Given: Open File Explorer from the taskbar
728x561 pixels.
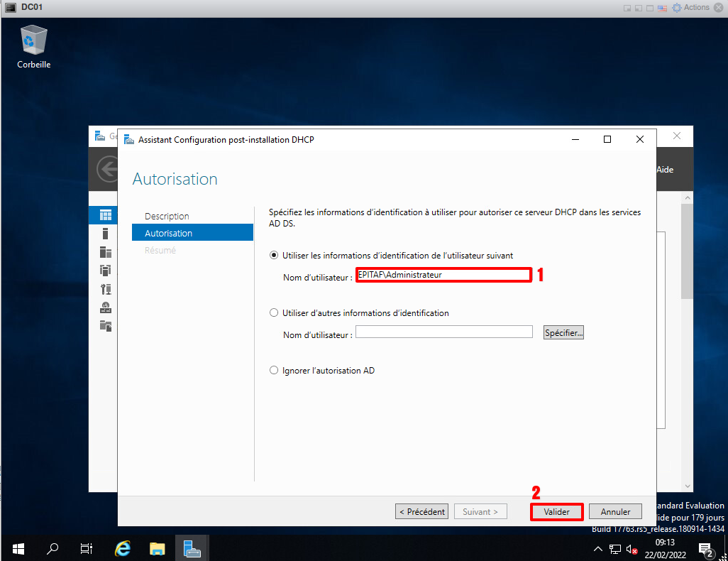Looking at the screenshot, I should pos(157,548).
